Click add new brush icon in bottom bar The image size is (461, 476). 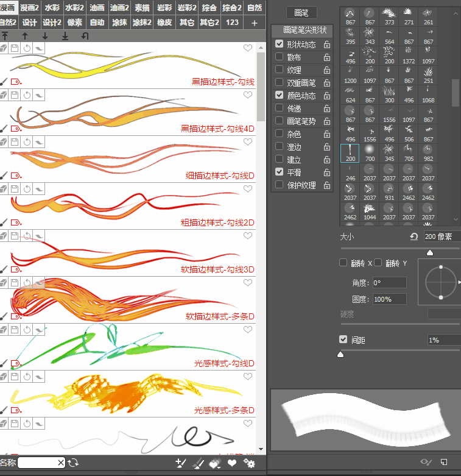(x=181, y=463)
